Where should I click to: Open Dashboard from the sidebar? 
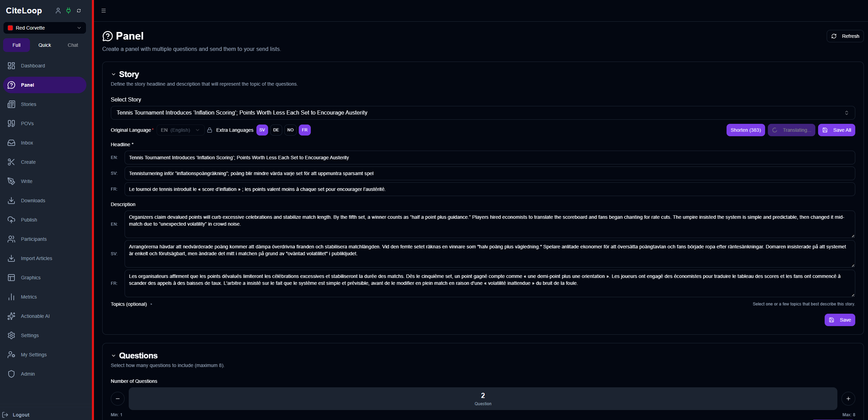45,66
